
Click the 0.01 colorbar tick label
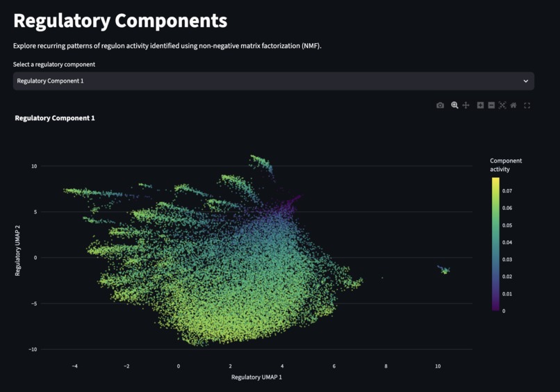coord(507,294)
